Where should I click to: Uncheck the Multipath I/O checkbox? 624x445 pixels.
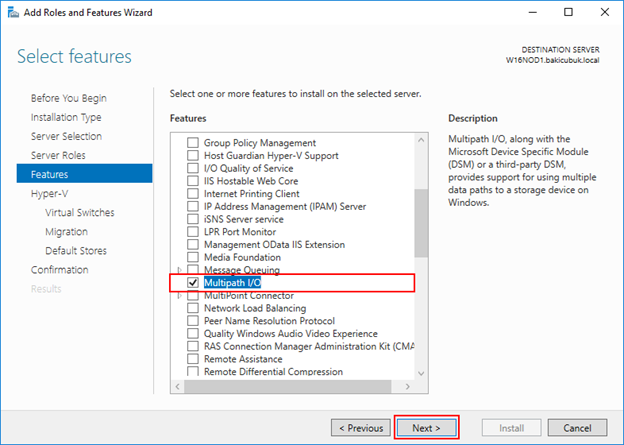point(193,283)
